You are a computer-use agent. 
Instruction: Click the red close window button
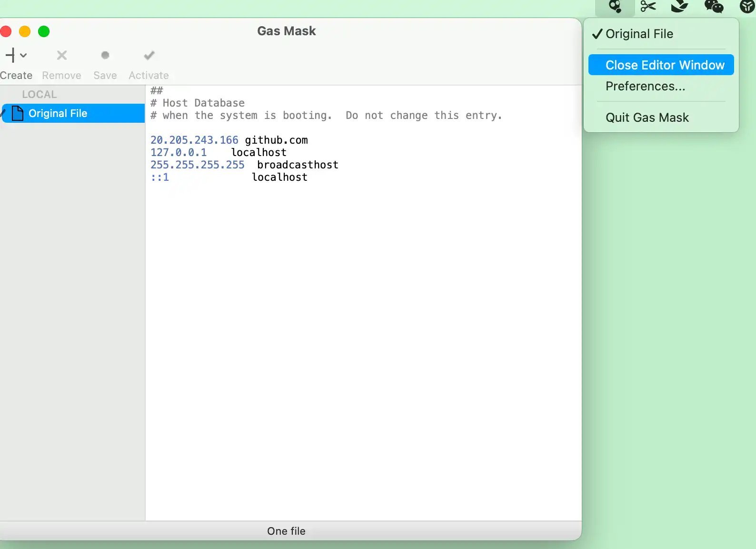(x=6, y=31)
